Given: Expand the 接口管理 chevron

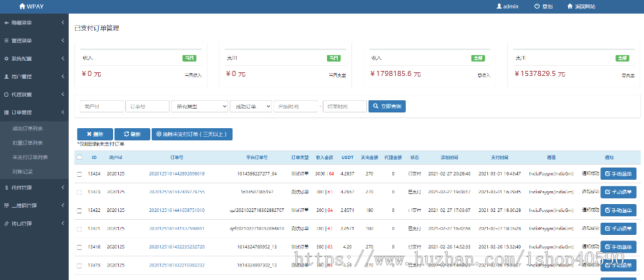Looking at the screenshot, I should click(x=63, y=223).
